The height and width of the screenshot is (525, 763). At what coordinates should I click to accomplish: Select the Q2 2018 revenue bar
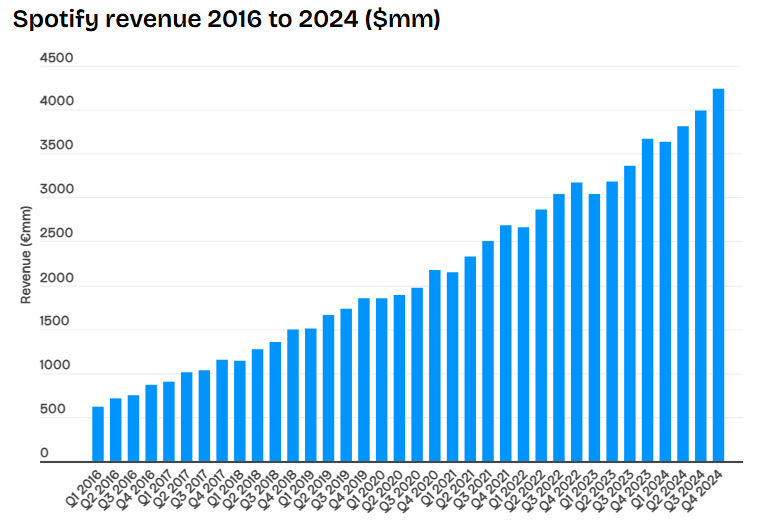[x=257, y=405]
